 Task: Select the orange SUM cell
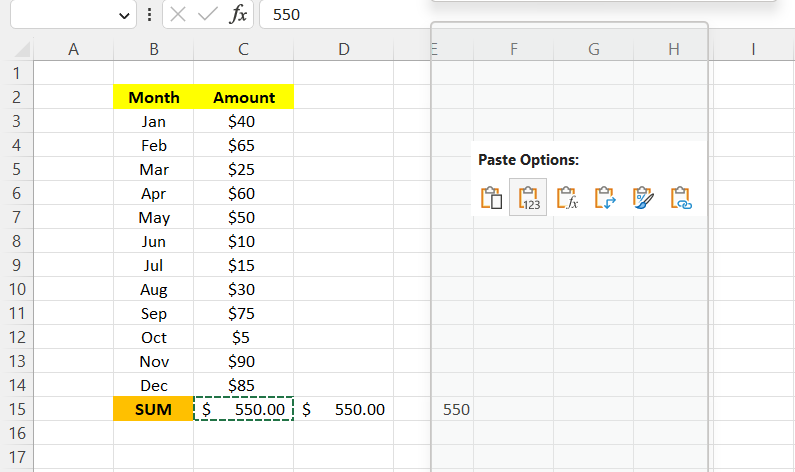tap(153, 409)
